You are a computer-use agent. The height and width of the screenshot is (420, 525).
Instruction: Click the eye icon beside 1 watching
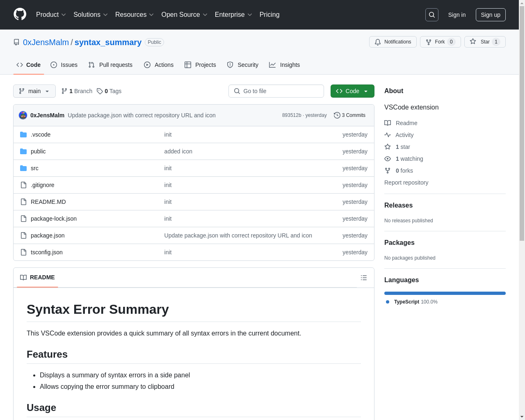[388, 159]
